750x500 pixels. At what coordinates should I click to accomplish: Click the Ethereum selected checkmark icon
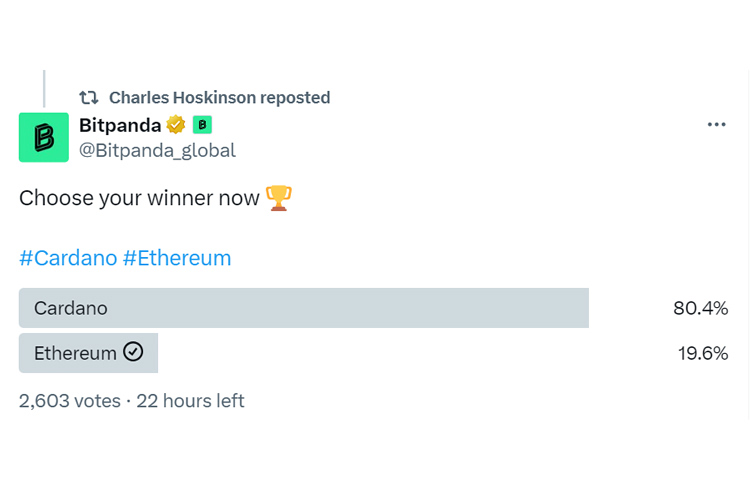coord(133,352)
